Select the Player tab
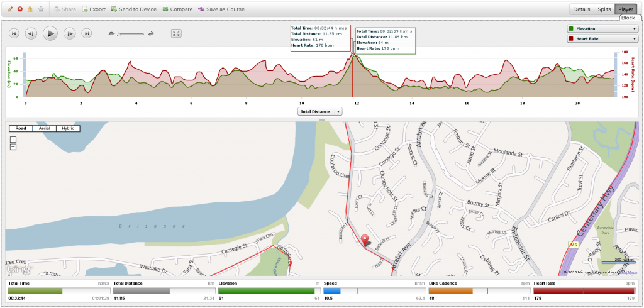The height and width of the screenshot is (308, 644). click(x=626, y=9)
